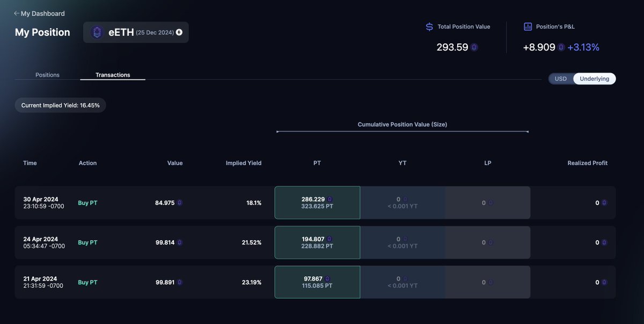Go back to My Dashboard
Screen dimensions: 644x324
39,13
